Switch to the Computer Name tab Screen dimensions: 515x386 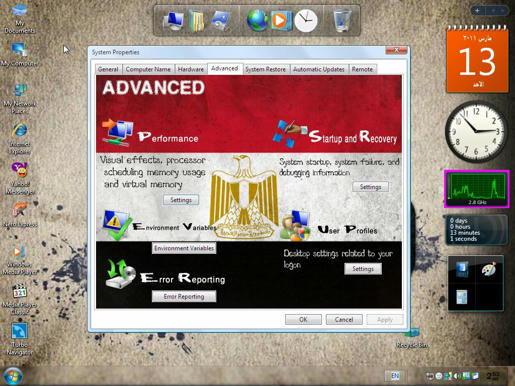tap(148, 69)
